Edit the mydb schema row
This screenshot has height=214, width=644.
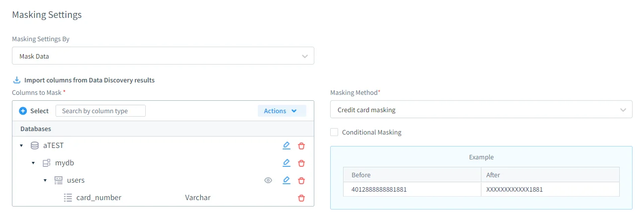pos(286,163)
